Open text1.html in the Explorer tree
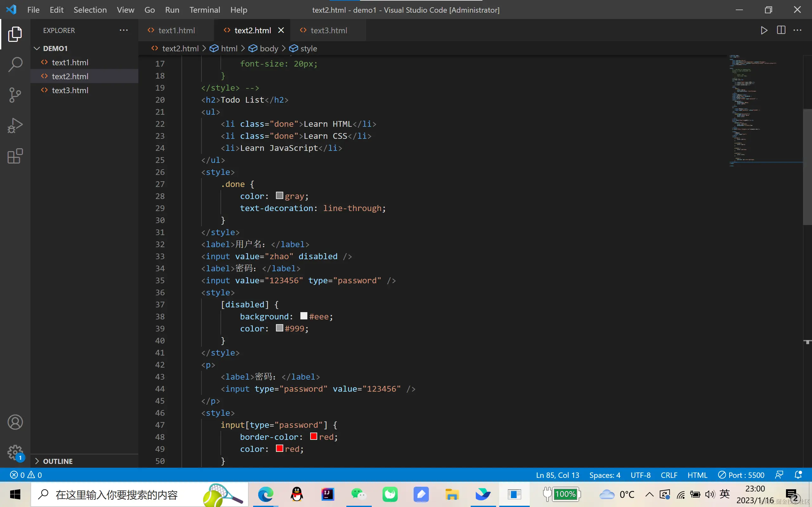Viewport: 812px width, 507px height. tap(70, 62)
